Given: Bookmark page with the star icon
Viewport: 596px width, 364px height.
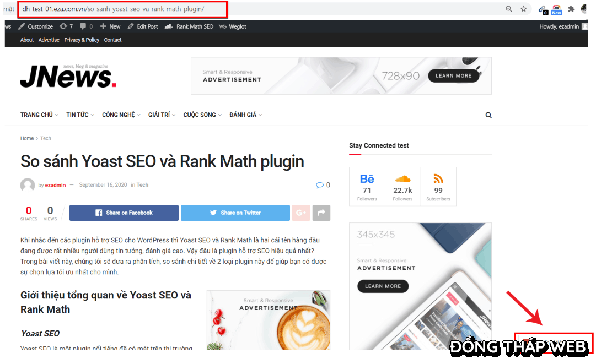Looking at the screenshot, I should (524, 9).
